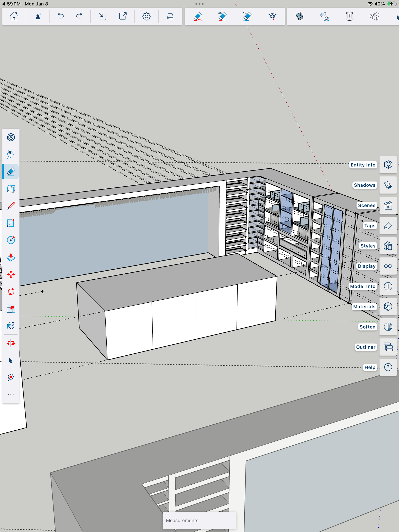Select the Rotate tool

click(11, 292)
